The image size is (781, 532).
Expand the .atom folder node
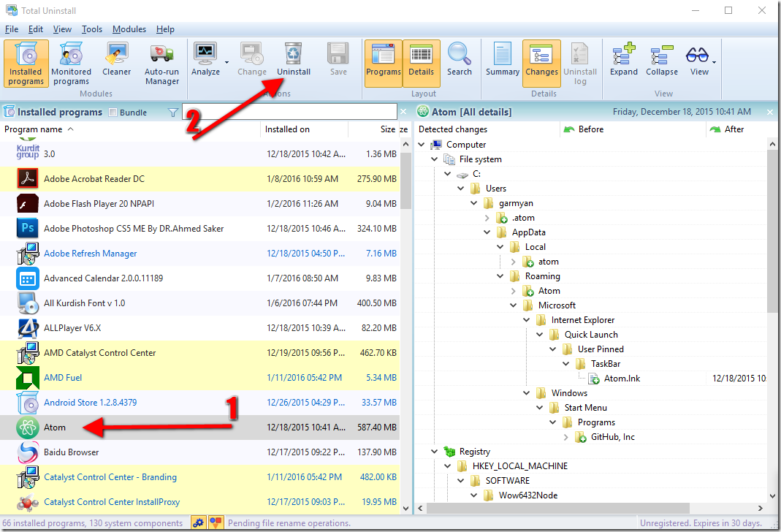(487, 218)
